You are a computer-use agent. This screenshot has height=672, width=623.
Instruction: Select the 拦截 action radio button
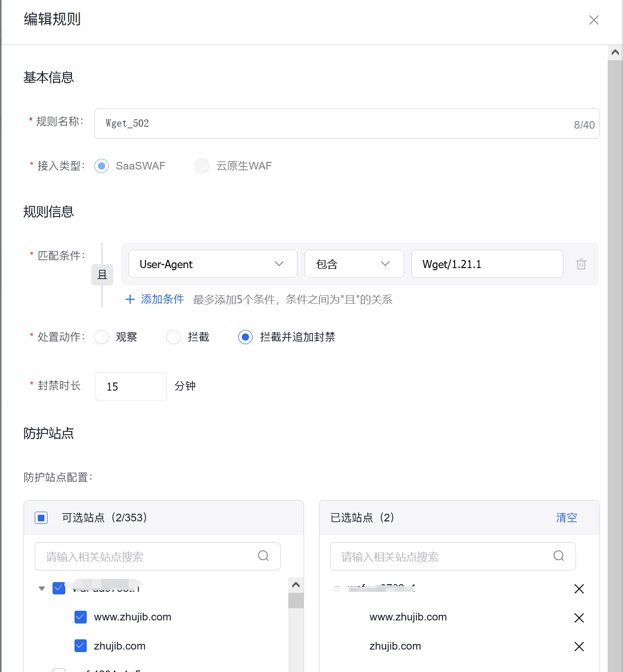(x=173, y=337)
